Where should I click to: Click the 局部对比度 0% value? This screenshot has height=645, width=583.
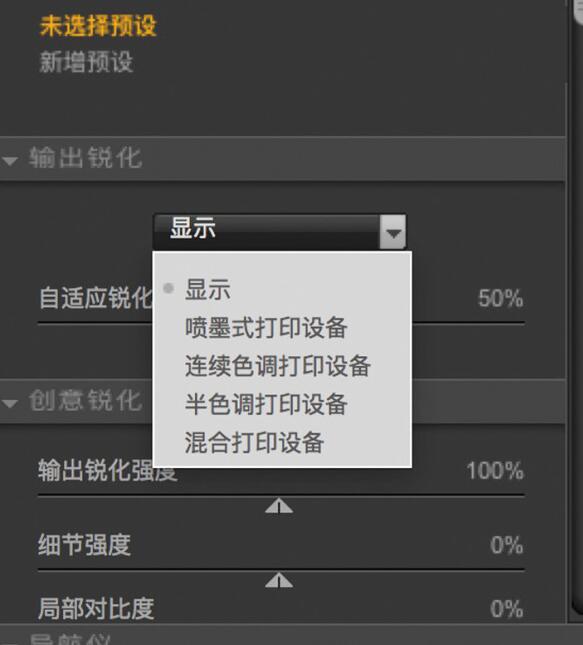point(507,609)
